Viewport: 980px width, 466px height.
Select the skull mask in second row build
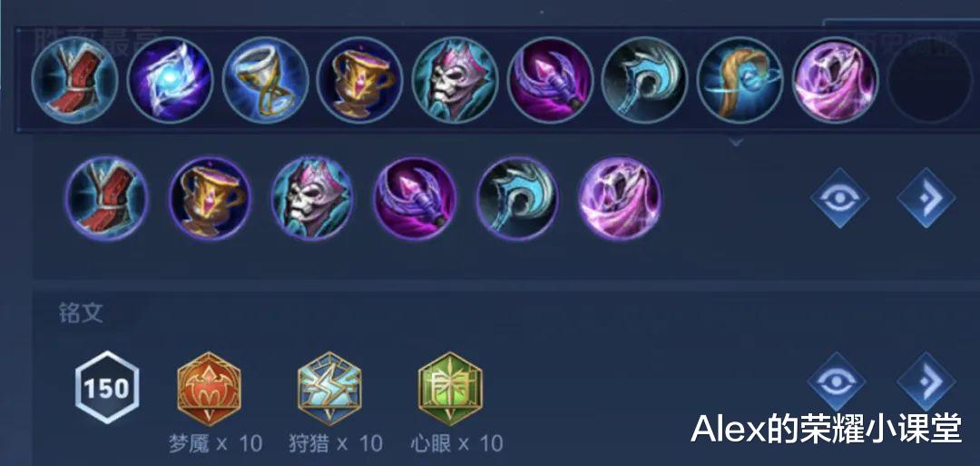[312, 198]
